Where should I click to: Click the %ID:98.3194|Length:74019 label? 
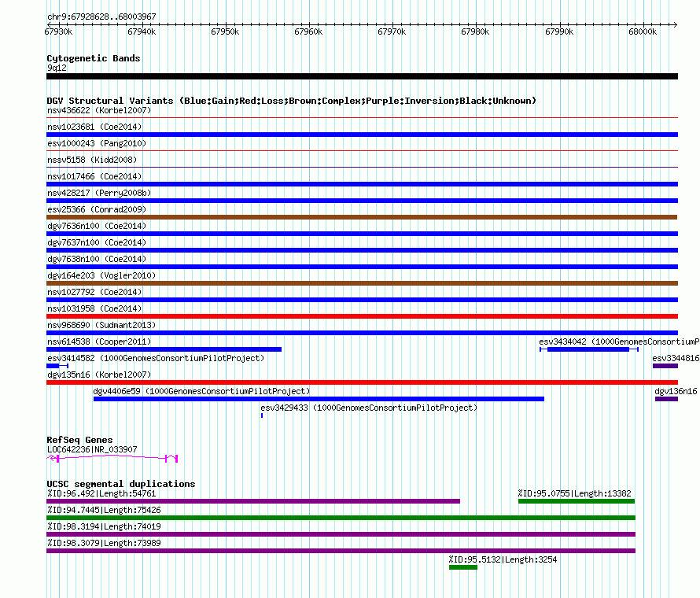104,526
